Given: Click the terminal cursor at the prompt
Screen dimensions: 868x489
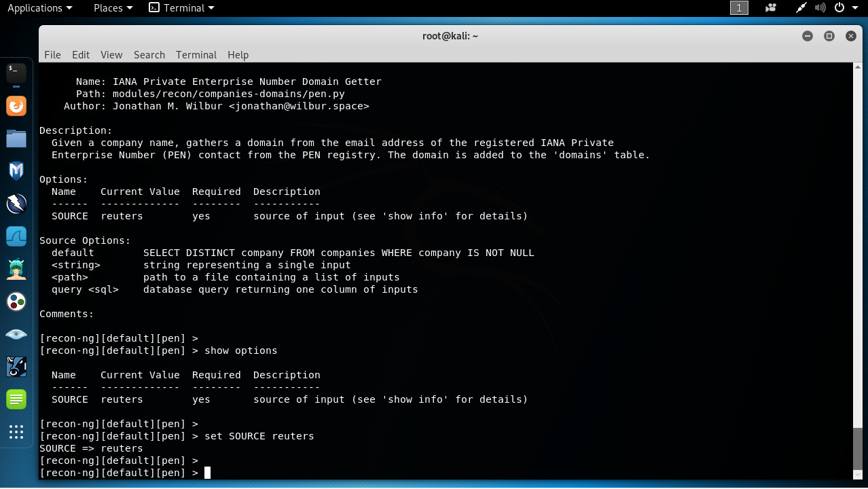Looking at the screenshot, I should pyautogui.click(x=207, y=473).
